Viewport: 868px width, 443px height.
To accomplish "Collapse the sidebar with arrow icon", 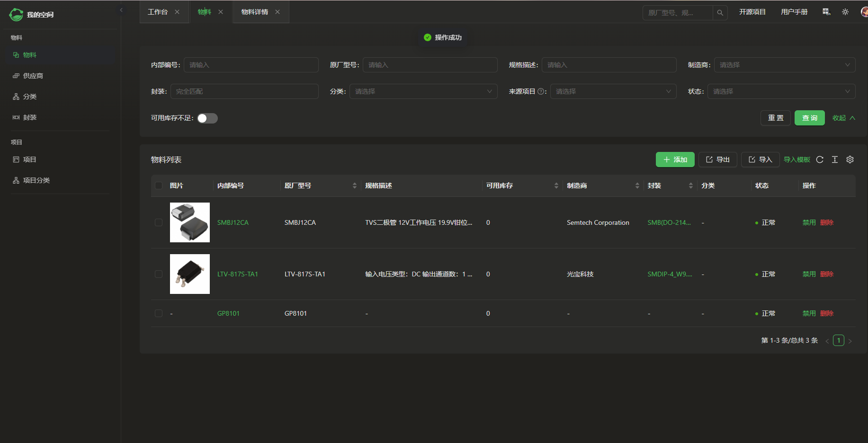I will [x=121, y=10].
